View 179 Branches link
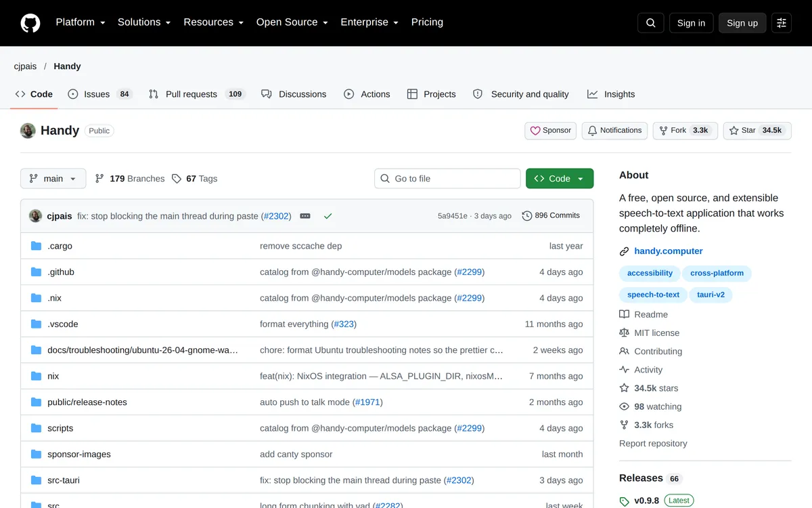The image size is (812, 508). click(x=130, y=179)
